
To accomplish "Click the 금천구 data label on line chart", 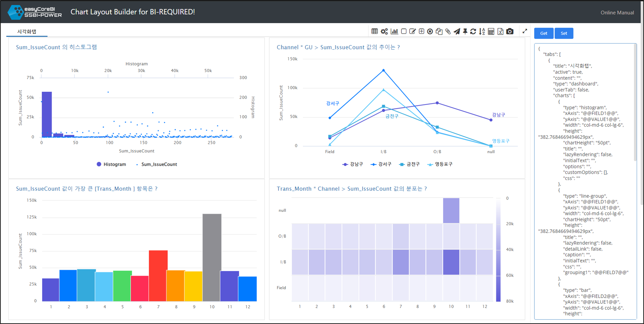I will click(x=392, y=116).
